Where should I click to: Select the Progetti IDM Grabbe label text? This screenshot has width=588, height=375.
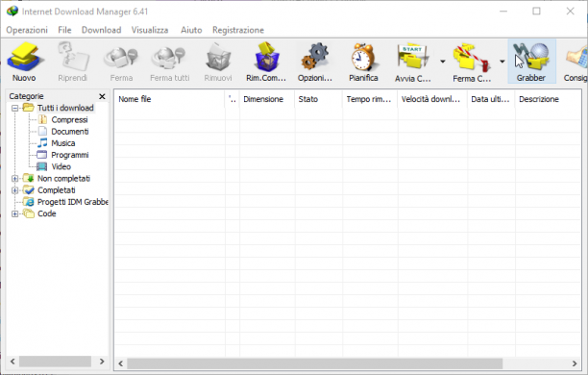[73, 202]
